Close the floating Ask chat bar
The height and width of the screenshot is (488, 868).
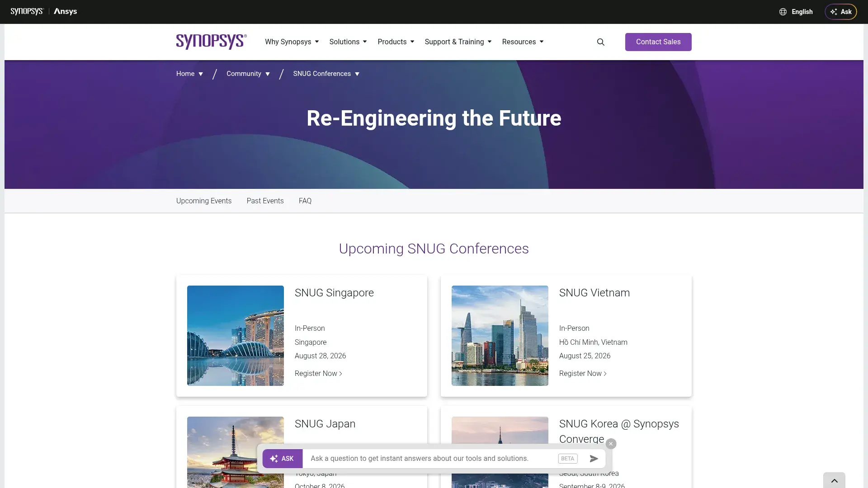point(611,444)
